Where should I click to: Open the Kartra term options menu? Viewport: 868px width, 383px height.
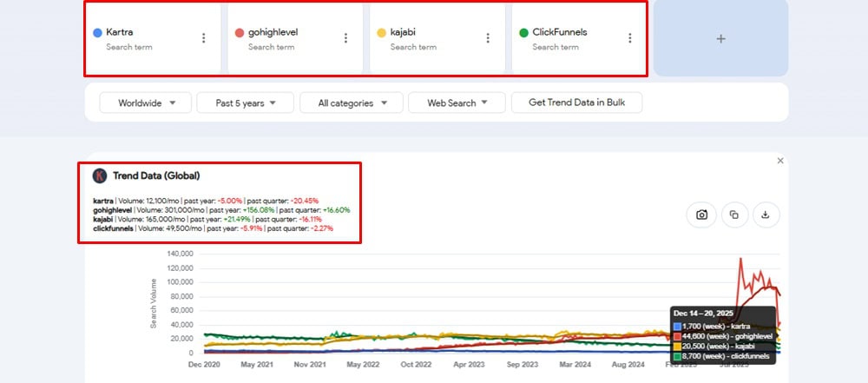(204, 37)
